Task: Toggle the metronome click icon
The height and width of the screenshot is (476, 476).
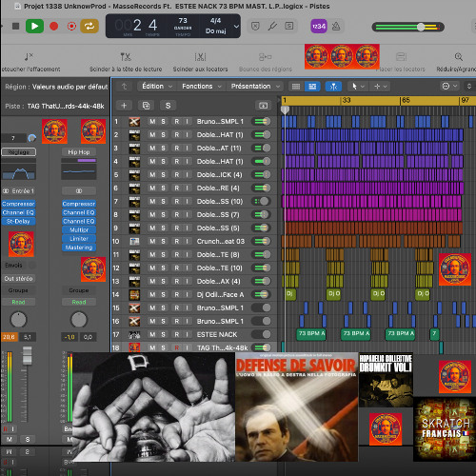Action: click(x=336, y=27)
